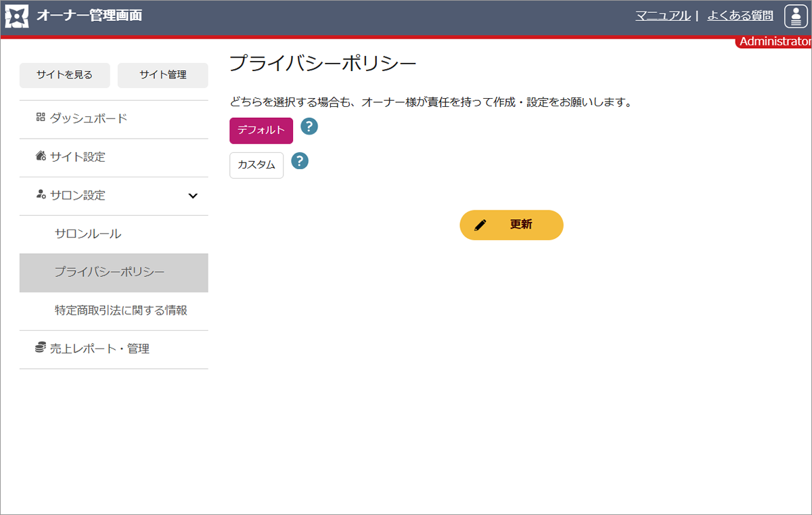Collapse the サロン設定 chevron arrow
This screenshot has width=812, height=515.
(x=193, y=196)
